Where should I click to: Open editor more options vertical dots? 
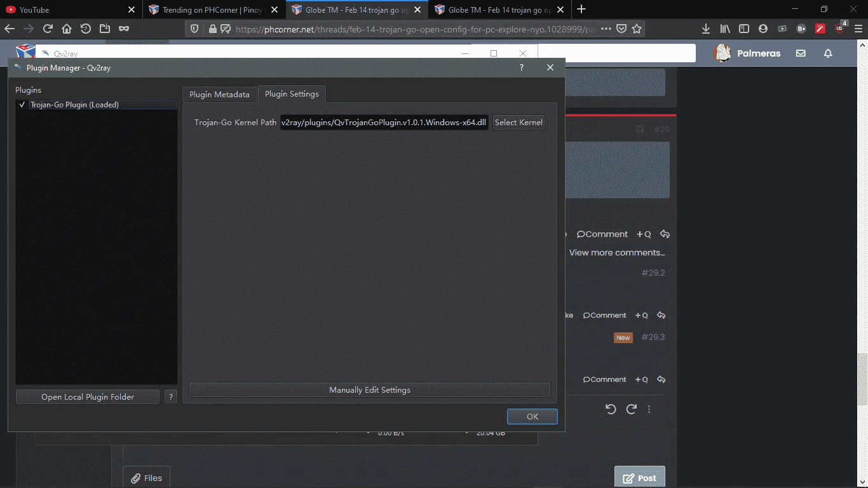click(649, 409)
